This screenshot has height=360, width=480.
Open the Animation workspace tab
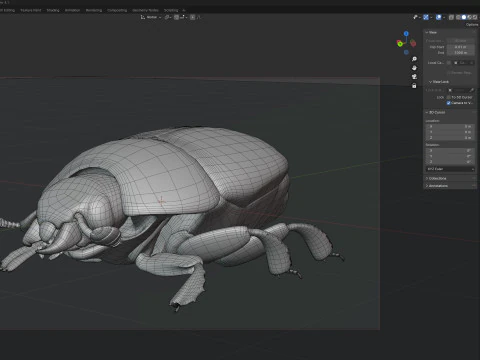(x=72, y=10)
